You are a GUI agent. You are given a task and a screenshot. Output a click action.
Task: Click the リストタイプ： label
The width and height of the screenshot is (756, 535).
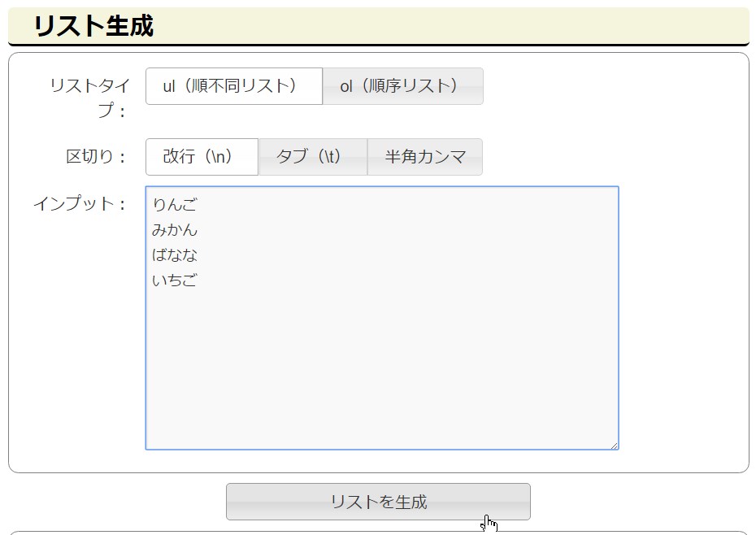pyautogui.click(x=89, y=98)
